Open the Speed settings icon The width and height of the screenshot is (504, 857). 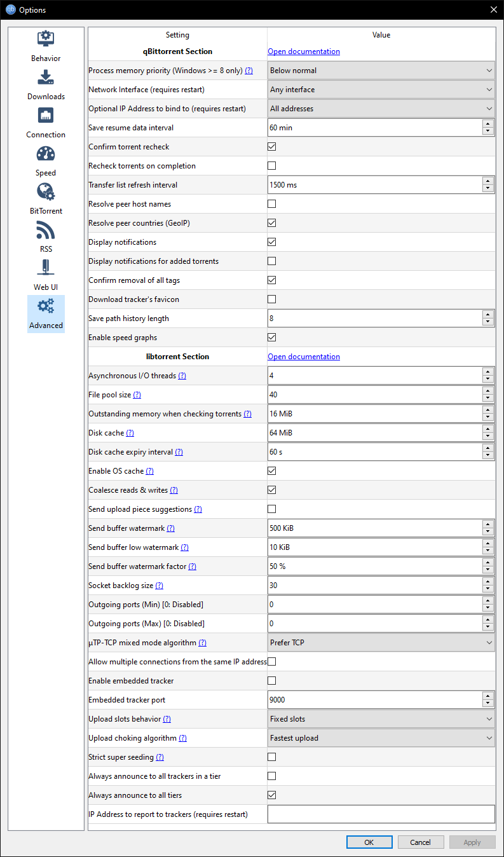click(46, 153)
